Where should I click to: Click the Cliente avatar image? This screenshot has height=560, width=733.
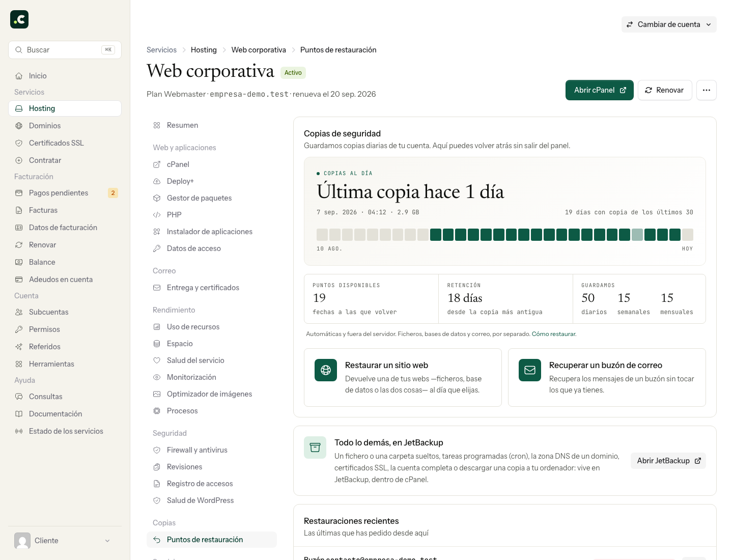(x=22, y=541)
